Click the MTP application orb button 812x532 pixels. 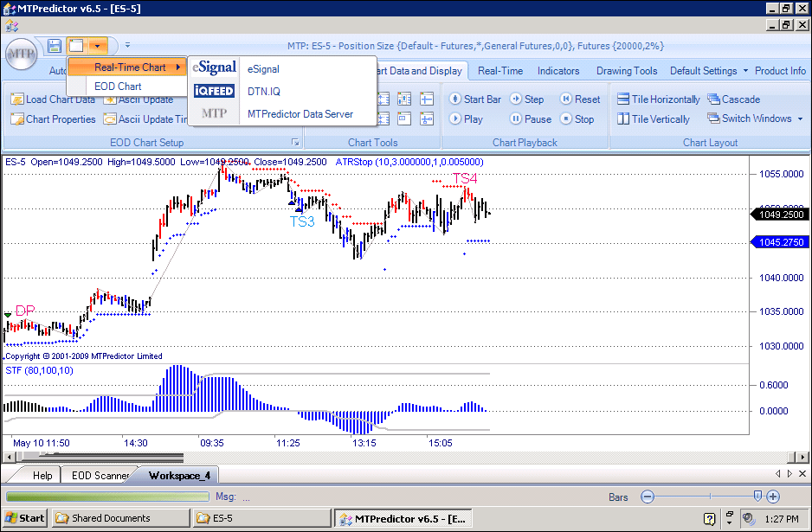pyautogui.click(x=22, y=54)
